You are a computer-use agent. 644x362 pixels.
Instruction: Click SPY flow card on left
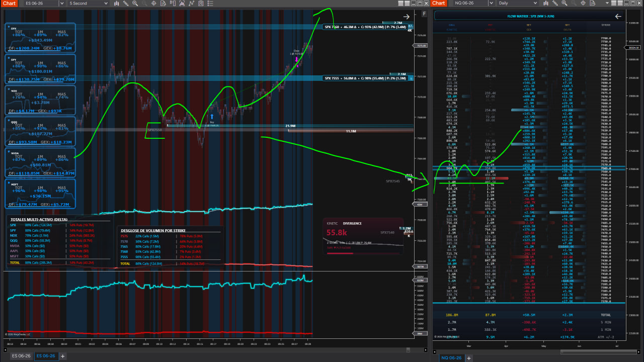click(40, 68)
